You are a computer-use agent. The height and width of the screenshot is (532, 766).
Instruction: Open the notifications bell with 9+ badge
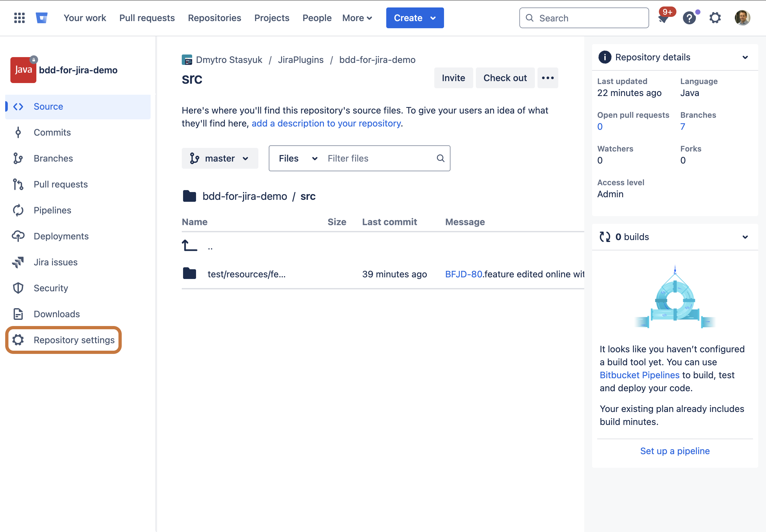(x=664, y=17)
